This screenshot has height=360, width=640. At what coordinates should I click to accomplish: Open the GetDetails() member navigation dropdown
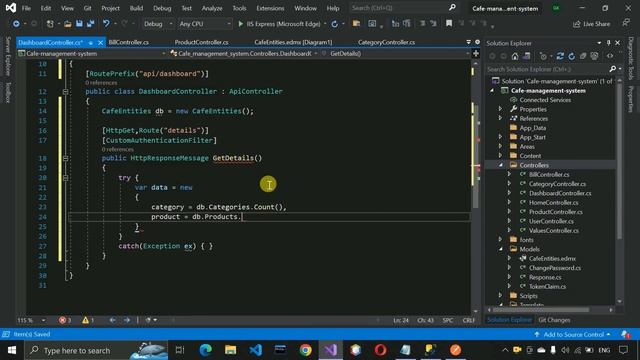coord(396,53)
